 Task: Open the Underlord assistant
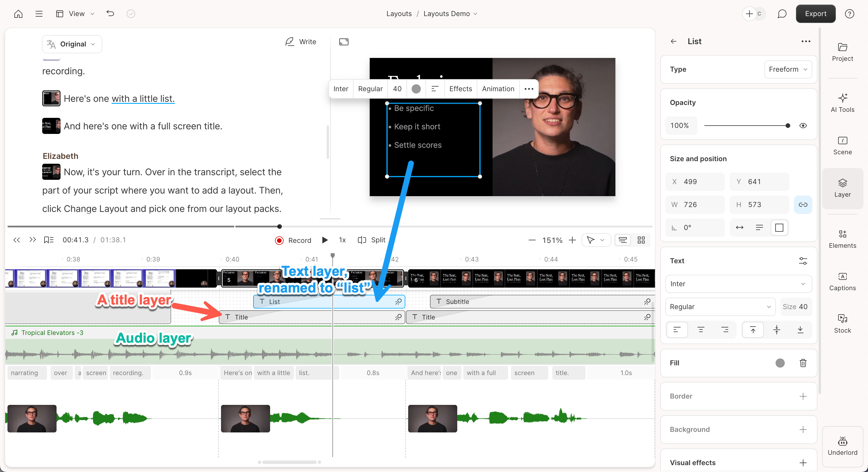tap(842, 446)
